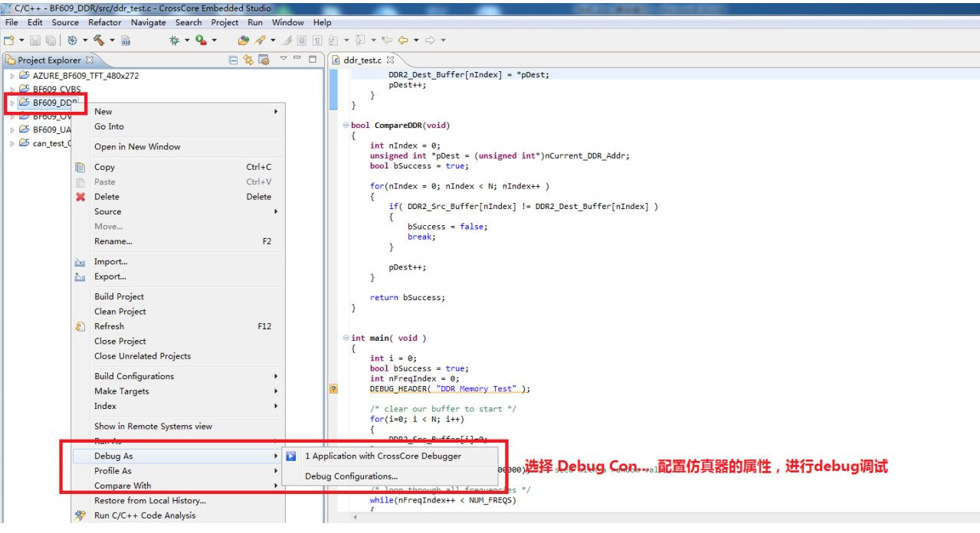Image resolution: width=980 pixels, height=533 pixels.
Task: Toggle Link with Editor in Project Explorer
Action: 248,60
